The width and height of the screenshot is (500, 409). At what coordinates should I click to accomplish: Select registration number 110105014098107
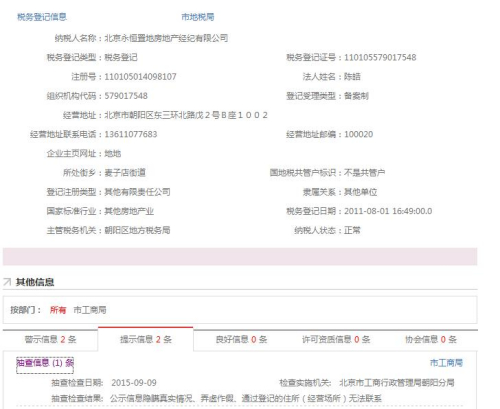140,77
